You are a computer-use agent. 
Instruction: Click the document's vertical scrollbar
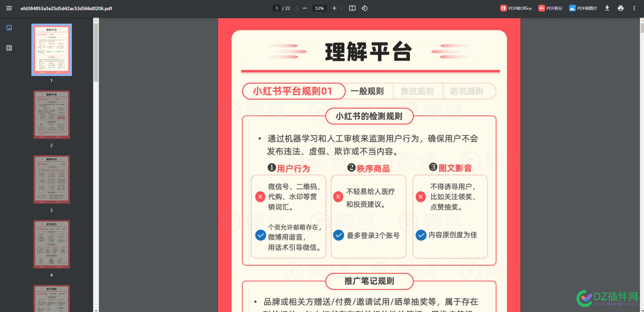[642, 27]
